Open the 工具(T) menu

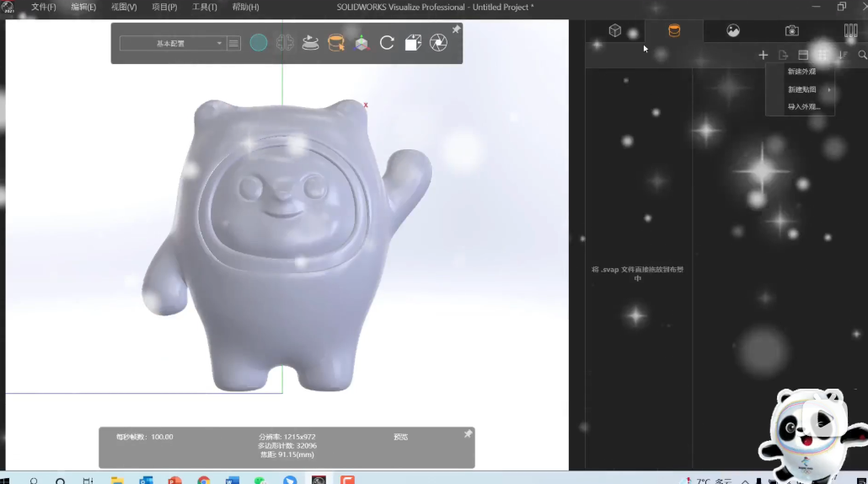pos(204,8)
